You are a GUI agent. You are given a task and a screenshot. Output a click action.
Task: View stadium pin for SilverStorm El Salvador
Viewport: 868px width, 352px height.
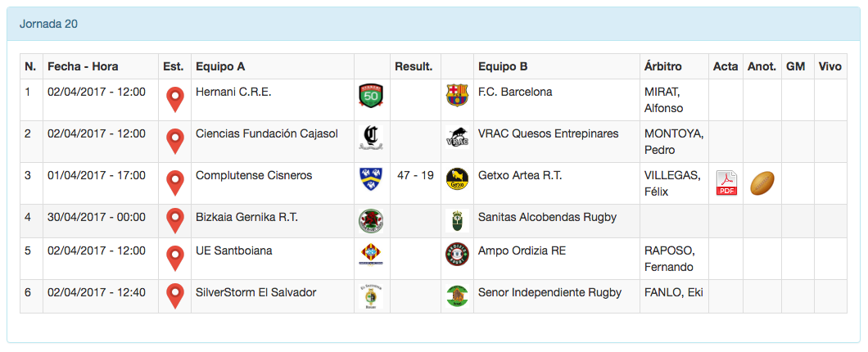pos(174,296)
